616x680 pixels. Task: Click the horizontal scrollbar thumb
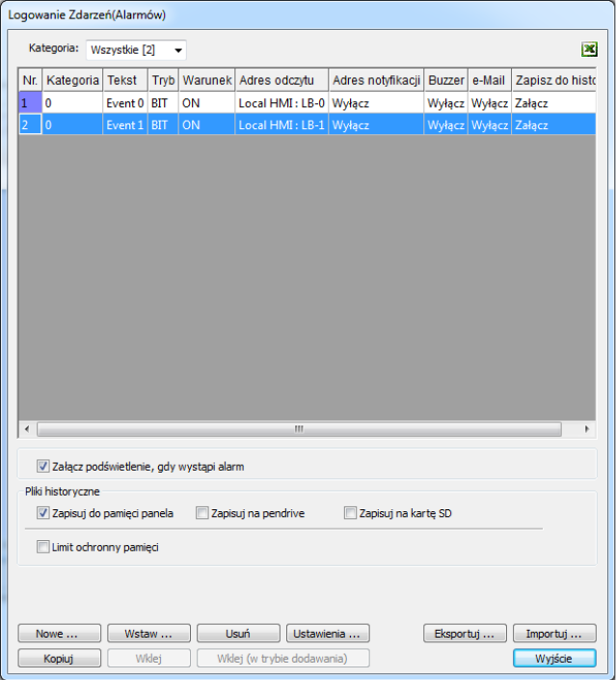[x=299, y=429]
